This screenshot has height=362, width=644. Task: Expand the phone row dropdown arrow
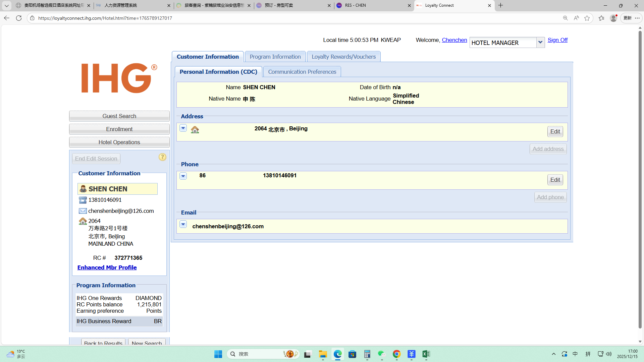[183, 176]
